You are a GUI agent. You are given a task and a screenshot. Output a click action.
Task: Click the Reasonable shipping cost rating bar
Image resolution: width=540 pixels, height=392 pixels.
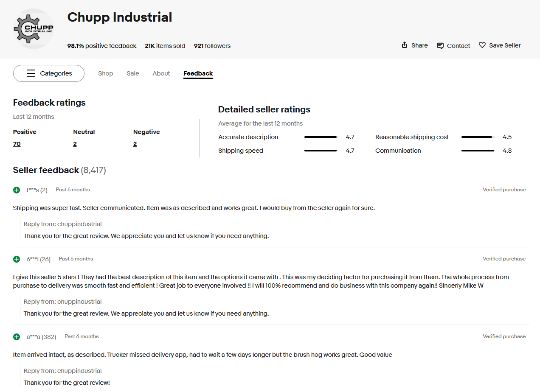[478, 137]
